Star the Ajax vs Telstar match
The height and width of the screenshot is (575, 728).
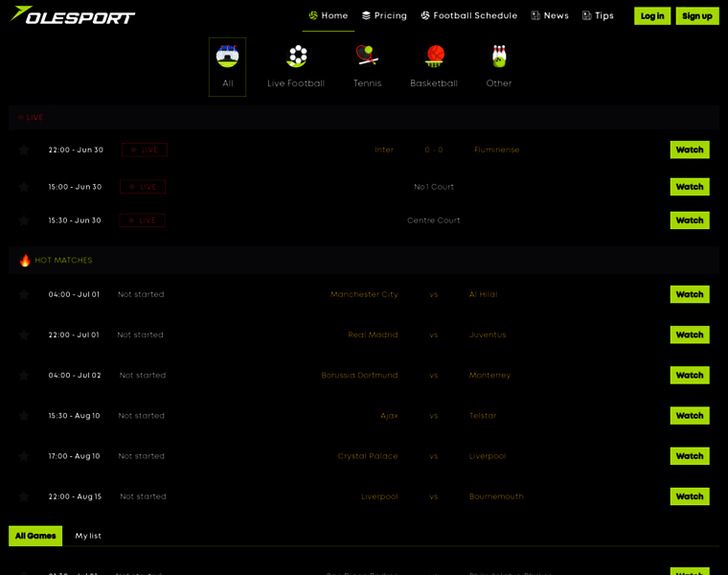click(x=24, y=416)
